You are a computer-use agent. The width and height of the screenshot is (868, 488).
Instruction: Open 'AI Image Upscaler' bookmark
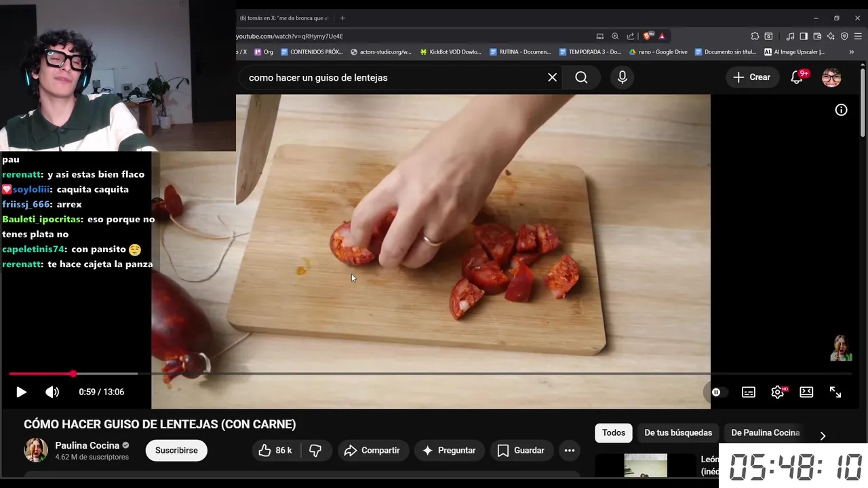click(x=795, y=52)
